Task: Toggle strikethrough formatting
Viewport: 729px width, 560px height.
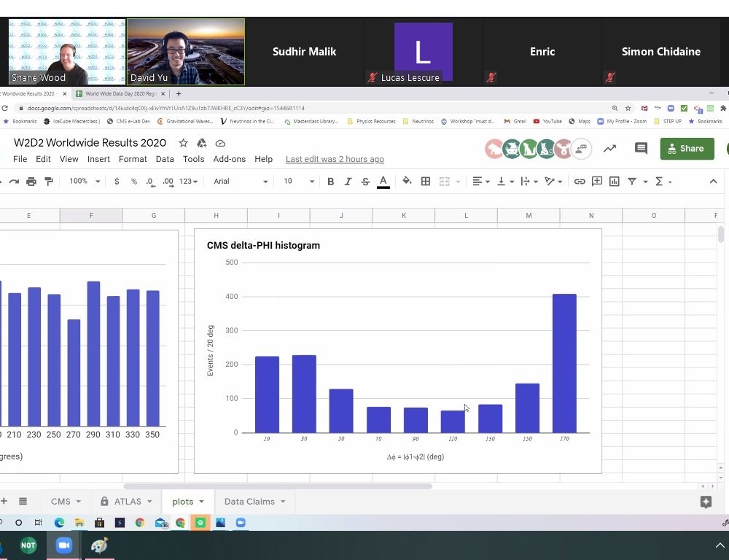Action: pos(365,182)
